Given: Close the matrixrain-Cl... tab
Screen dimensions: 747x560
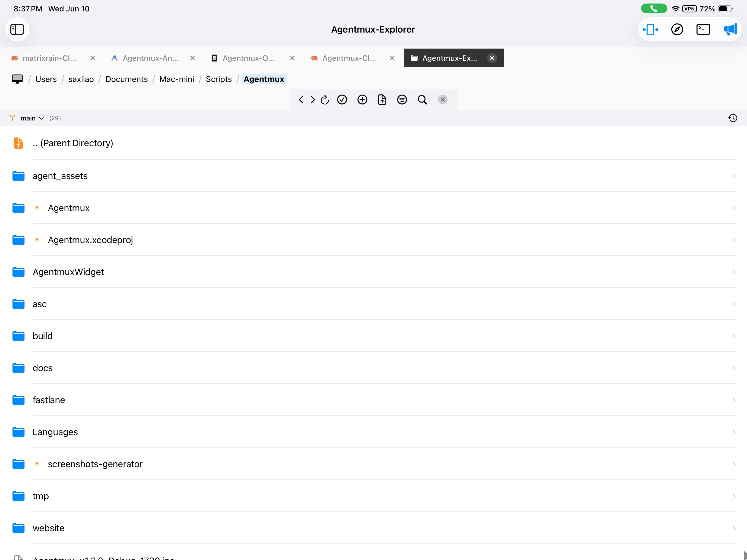Looking at the screenshot, I should 93,58.
